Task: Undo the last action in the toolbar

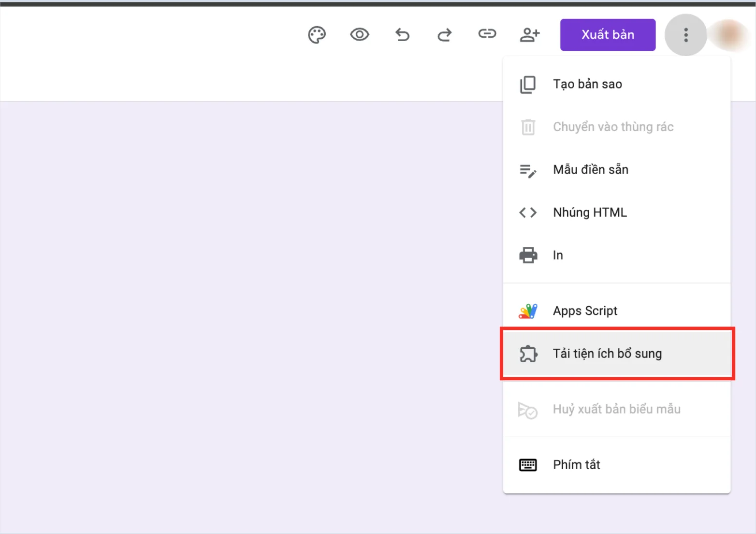Action: click(402, 35)
